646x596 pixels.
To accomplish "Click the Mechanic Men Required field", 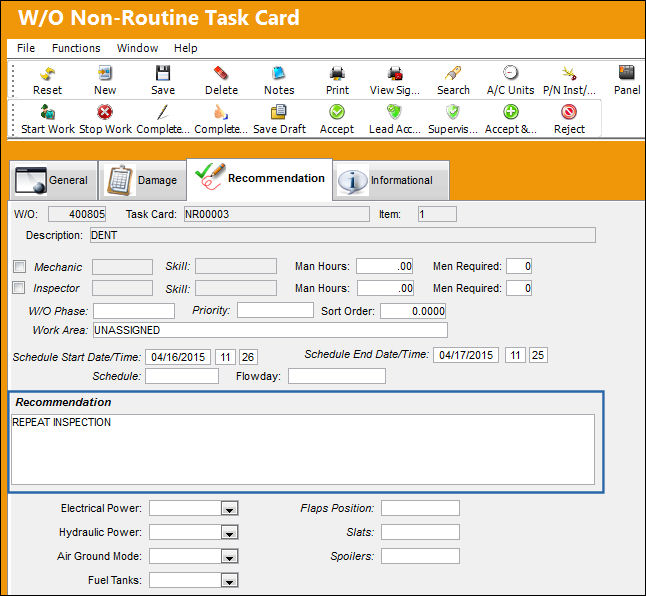I will pos(519,266).
